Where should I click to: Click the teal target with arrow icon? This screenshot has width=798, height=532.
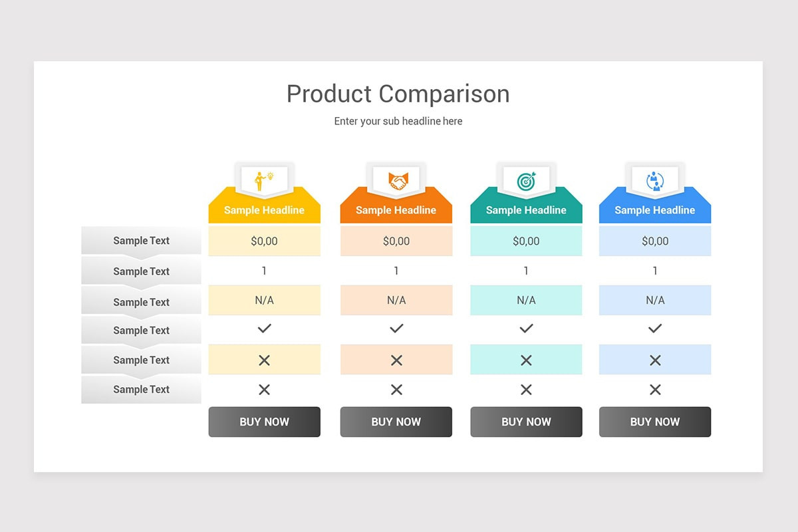pyautogui.click(x=526, y=180)
